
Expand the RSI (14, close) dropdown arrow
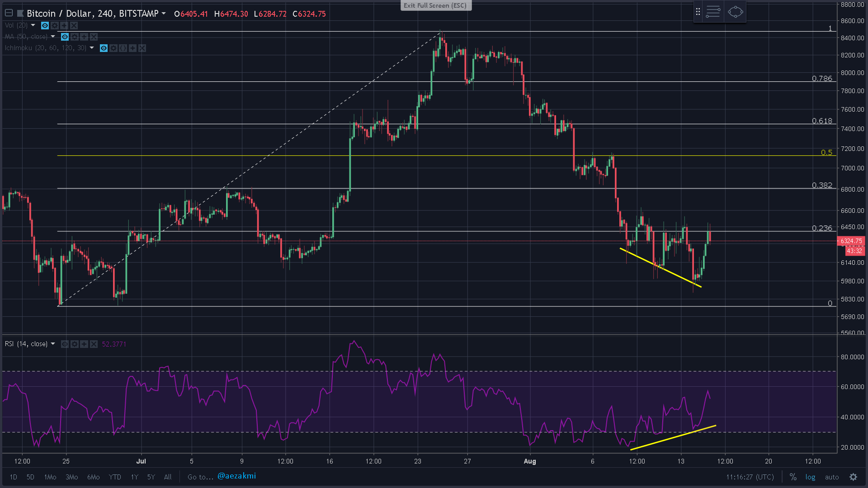click(53, 344)
